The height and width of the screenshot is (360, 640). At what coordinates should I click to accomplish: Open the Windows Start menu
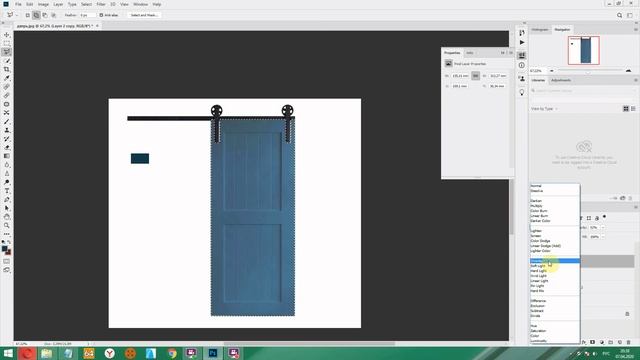point(8,353)
